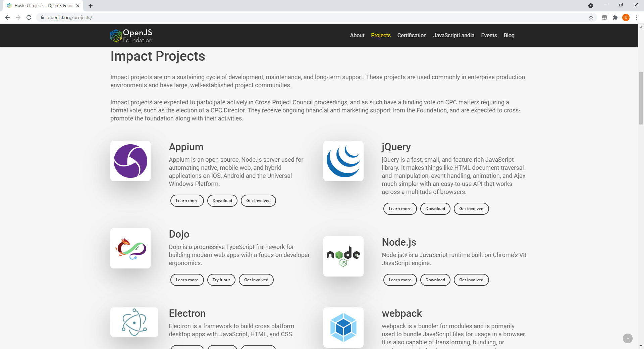Open the Chrome three-dot menu
Image resolution: width=644 pixels, height=349 pixels.
637,17
